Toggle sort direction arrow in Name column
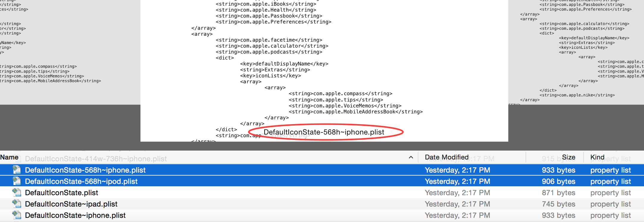 coord(411,157)
